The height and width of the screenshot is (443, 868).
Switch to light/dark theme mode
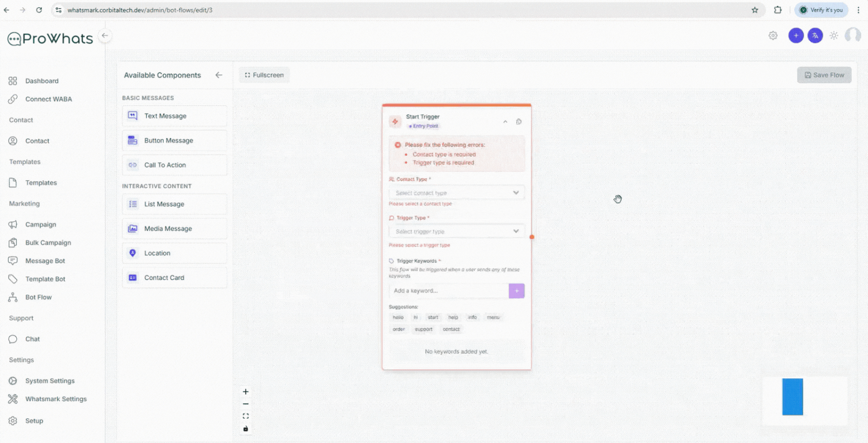click(834, 35)
